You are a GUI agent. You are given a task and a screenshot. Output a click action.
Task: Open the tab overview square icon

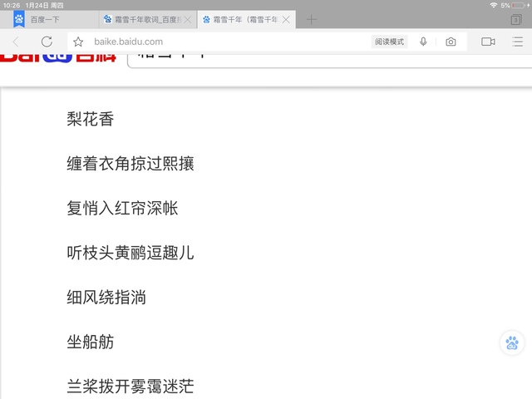(514, 42)
